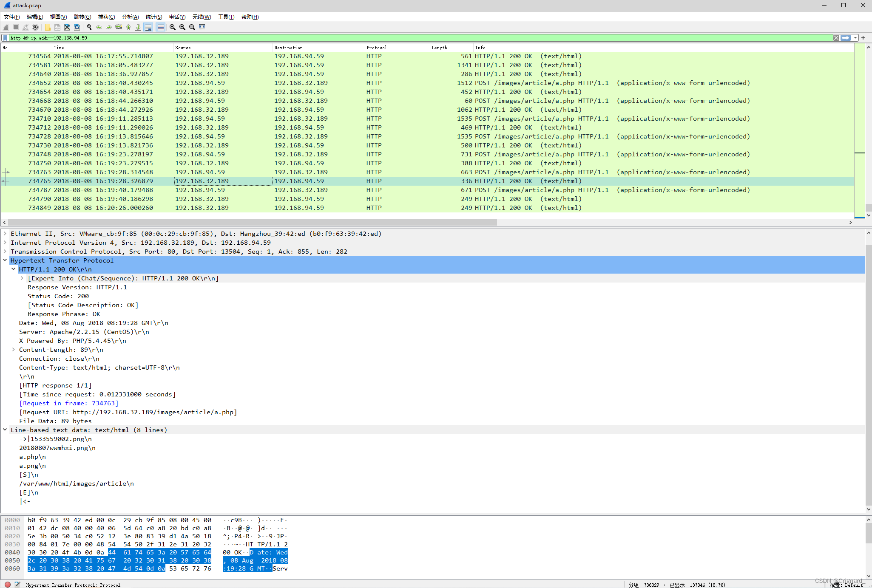
Task: Close the capture file icon
Action: [x=67, y=27]
